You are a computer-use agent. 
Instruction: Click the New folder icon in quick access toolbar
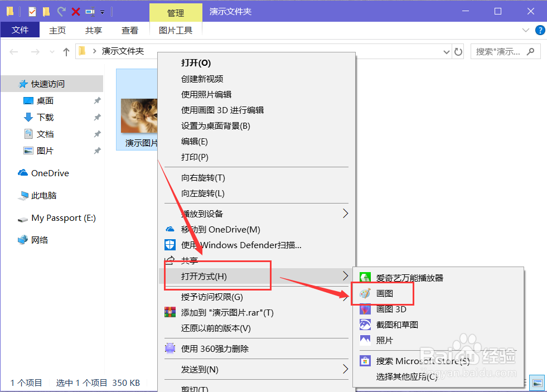point(46,12)
